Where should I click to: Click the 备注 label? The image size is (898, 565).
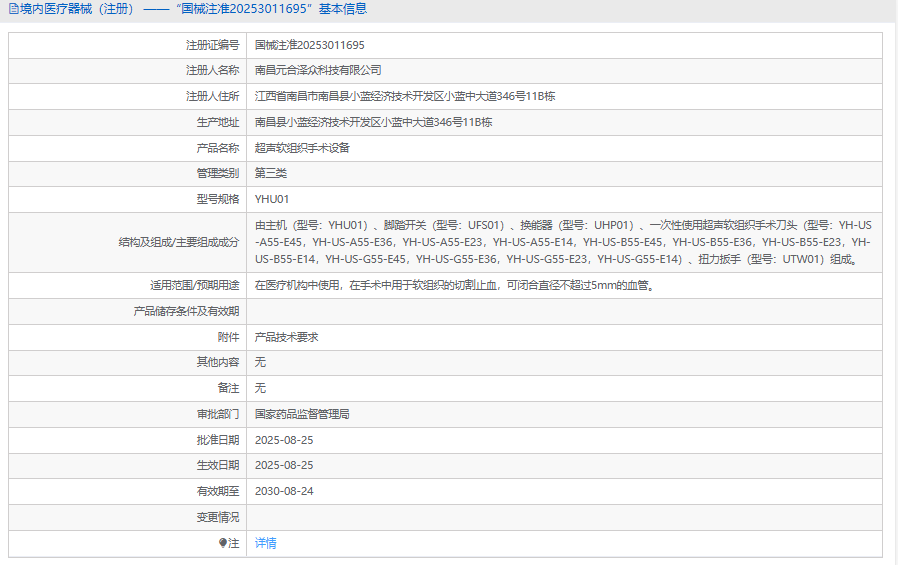tap(229, 388)
